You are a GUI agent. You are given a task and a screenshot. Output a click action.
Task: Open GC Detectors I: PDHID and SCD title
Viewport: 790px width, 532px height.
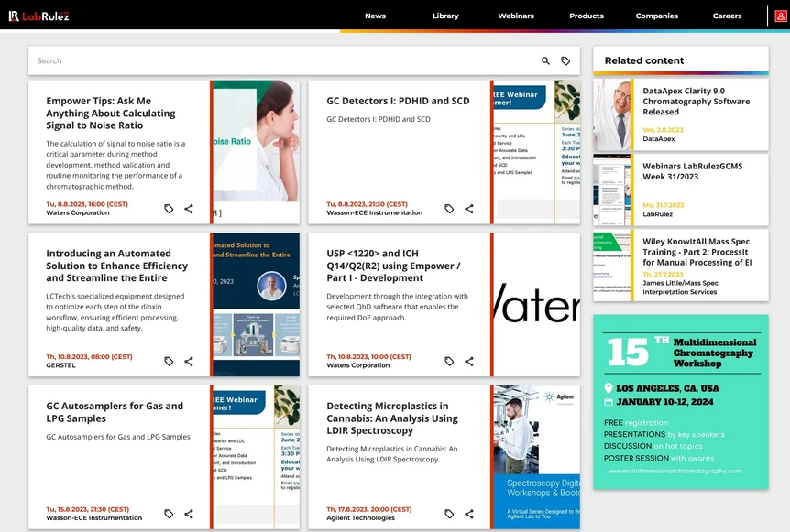pos(398,101)
